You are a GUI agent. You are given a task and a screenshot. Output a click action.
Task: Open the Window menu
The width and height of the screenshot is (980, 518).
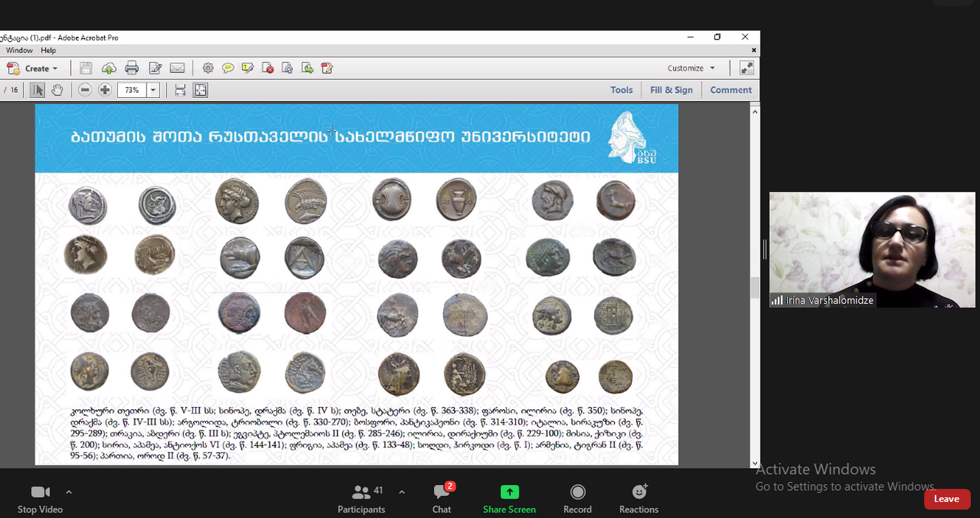pyautogui.click(x=19, y=50)
